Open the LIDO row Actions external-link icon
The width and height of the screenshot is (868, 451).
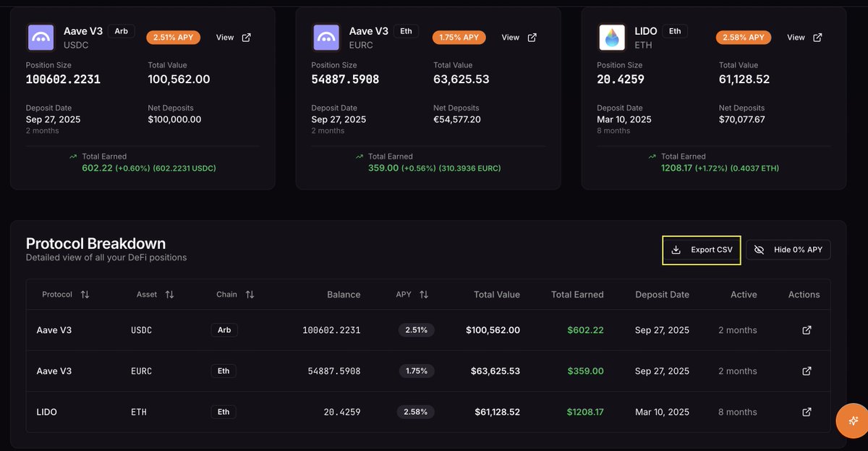(x=806, y=411)
